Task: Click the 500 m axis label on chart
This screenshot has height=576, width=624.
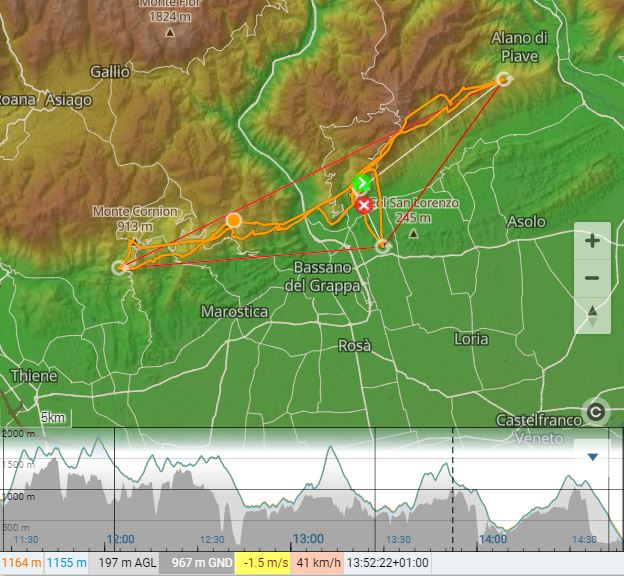Action: [x=16, y=528]
